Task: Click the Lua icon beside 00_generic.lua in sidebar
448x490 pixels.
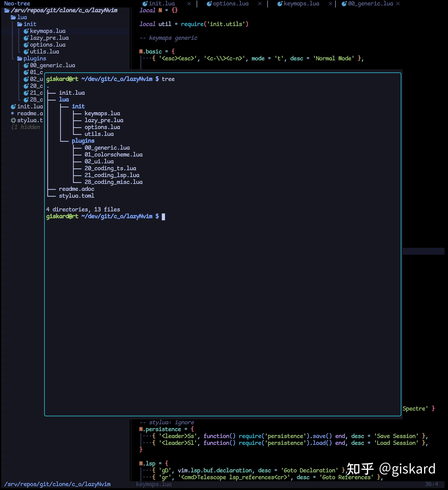Action: (26, 65)
